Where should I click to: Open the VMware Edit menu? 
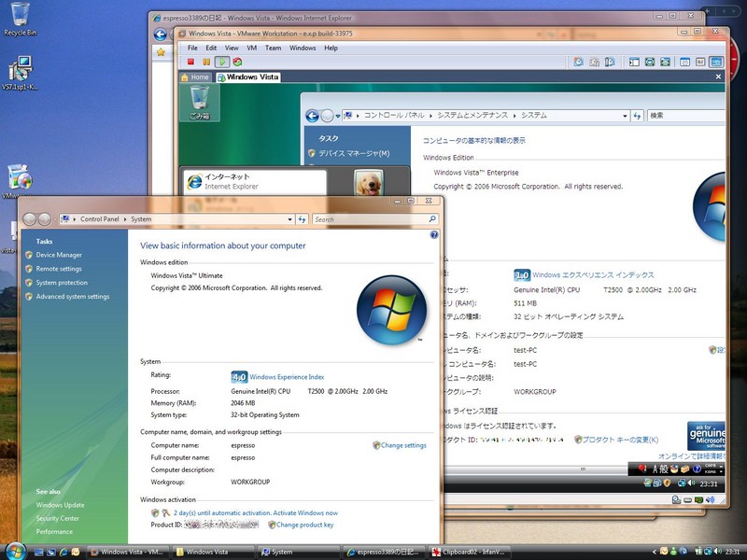(x=211, y=49)
